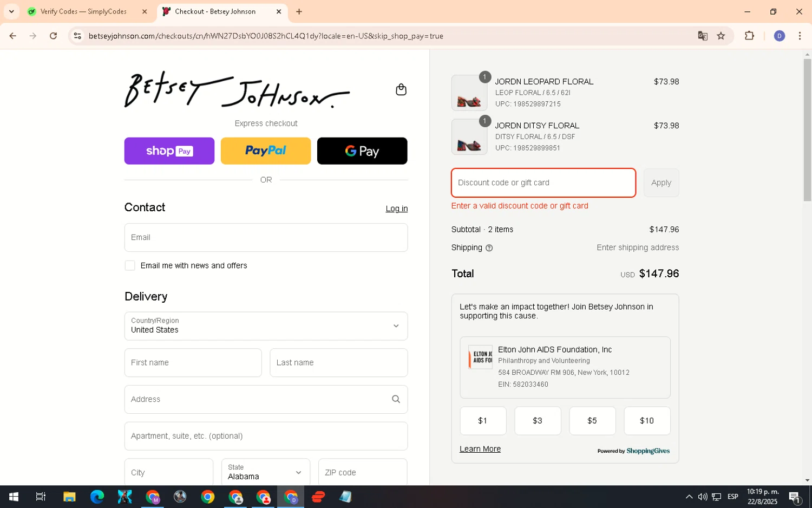The width and height of the screenshot is (812, 508).
Task: Go back to previous page in Chrome
Action: point(12,36)
